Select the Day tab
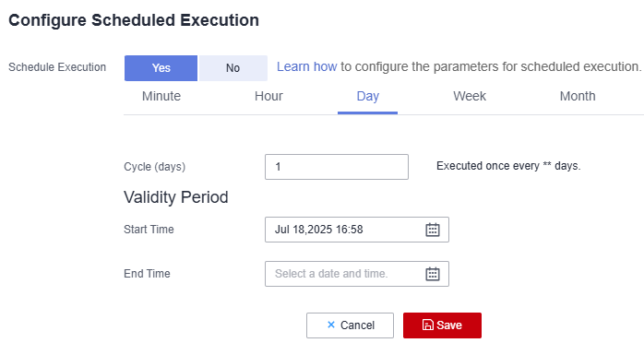Viewport: 644px width, 343px height. pos(367,96)
